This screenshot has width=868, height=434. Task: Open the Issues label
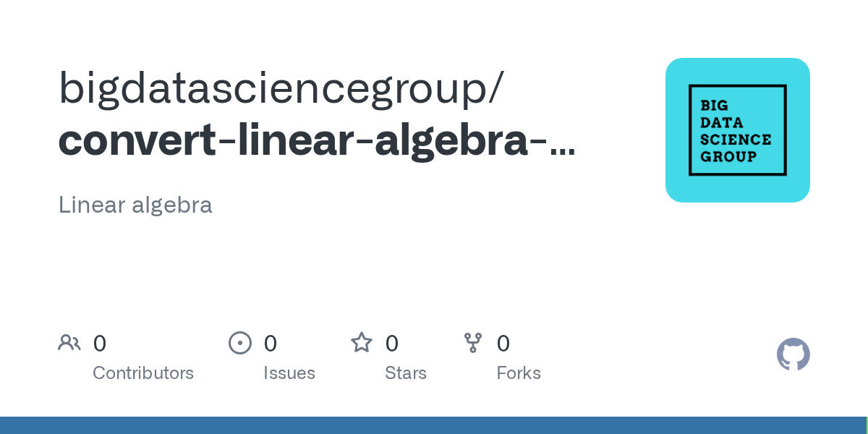click(x=289, y=373)
